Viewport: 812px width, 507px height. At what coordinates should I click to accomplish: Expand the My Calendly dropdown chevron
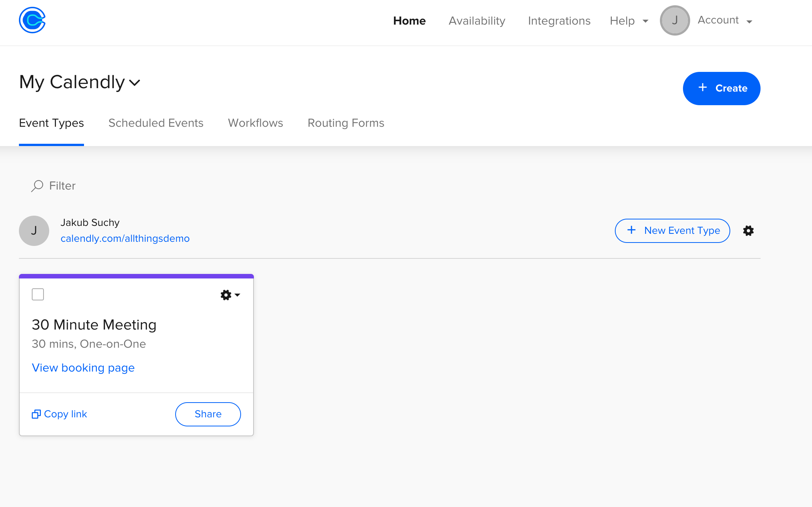click(135, 82)
